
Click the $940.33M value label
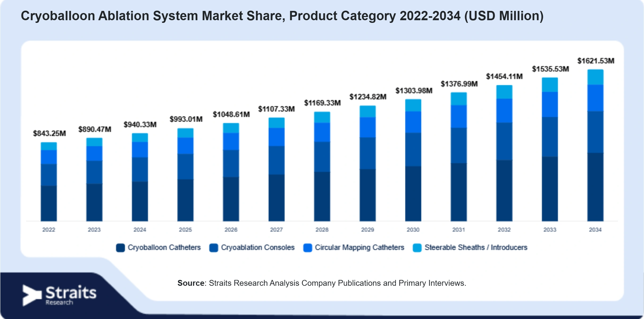coord(140,125)
